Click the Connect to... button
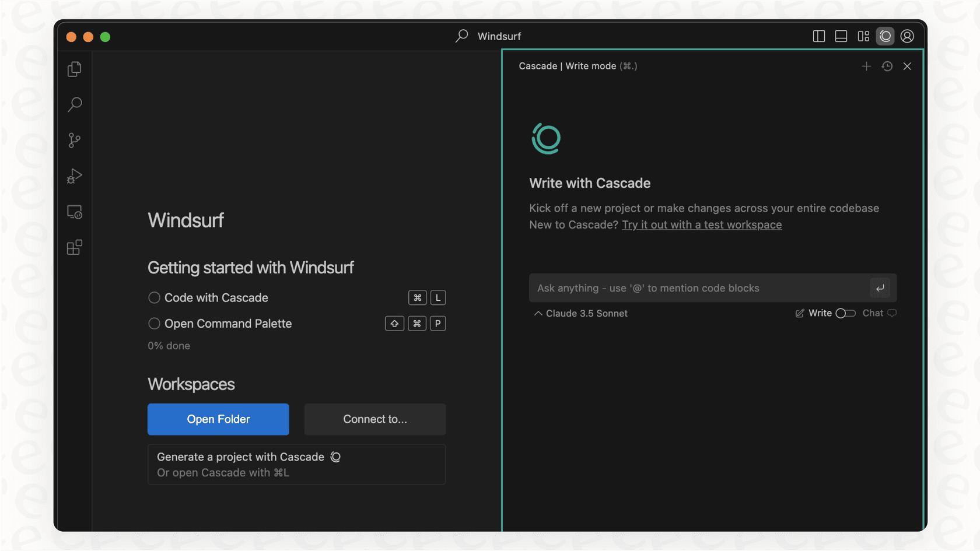This screenshot has height=551, width=980. click(374, 419)
